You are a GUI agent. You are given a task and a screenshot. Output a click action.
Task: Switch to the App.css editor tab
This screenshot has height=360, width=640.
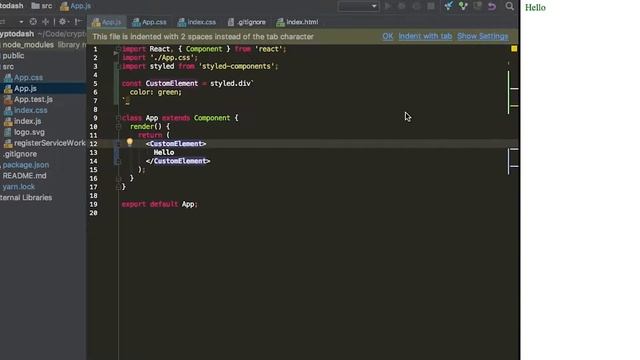click(x=149, y=22)
